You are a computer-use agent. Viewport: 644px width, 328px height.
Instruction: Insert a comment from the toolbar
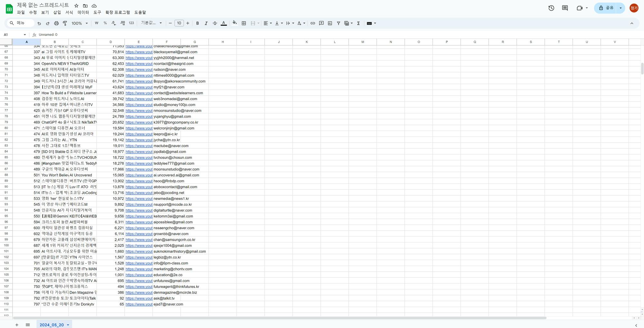321,23
